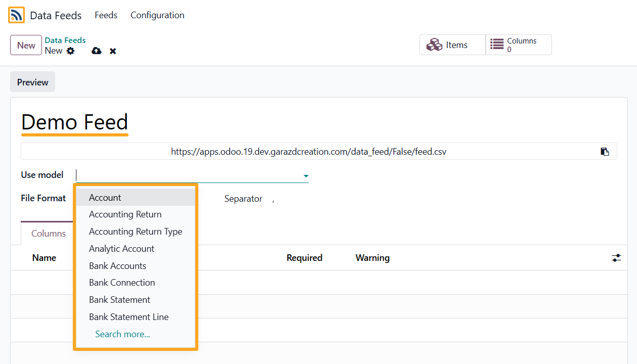Click the Demo Feed name field

[x=75, y=122]
